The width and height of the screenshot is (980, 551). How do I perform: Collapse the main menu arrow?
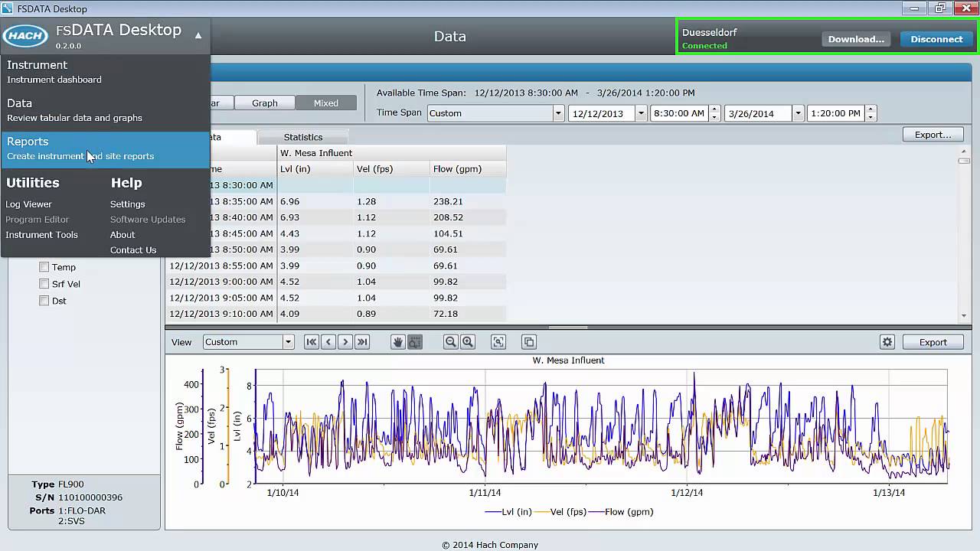tap(198, 35)
